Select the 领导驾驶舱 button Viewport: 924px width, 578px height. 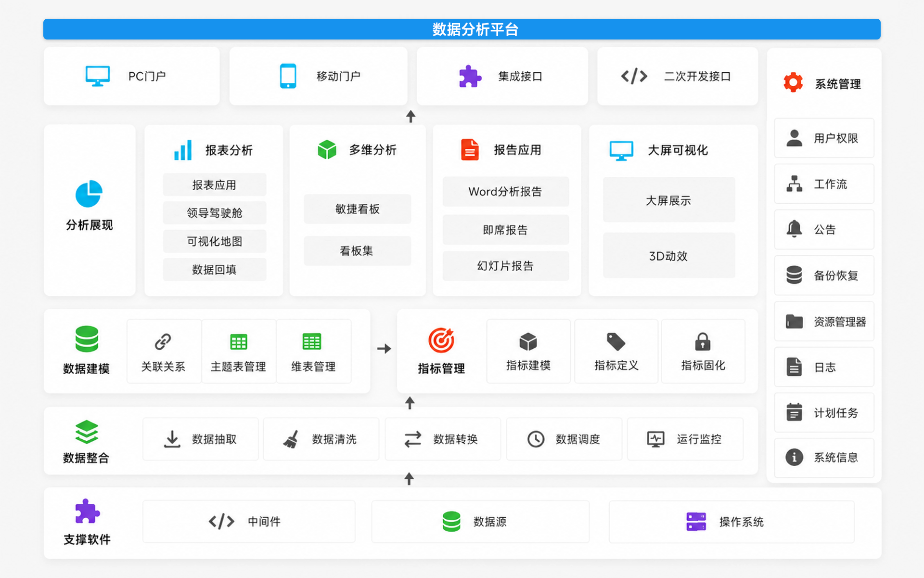[215, 213]
